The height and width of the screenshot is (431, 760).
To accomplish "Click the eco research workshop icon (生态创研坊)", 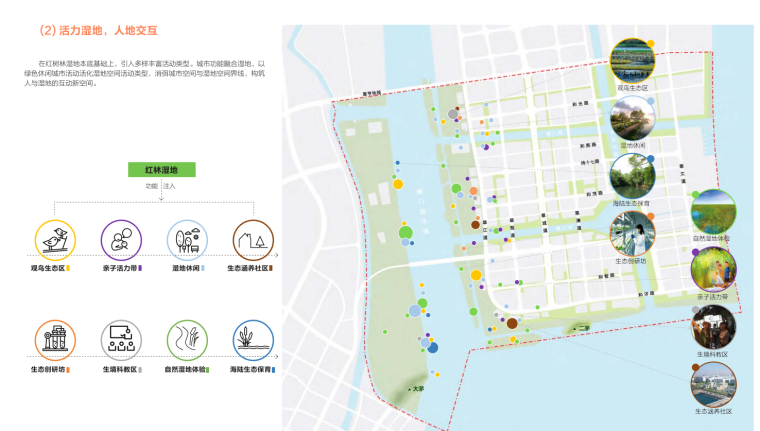I will point(54,340).
